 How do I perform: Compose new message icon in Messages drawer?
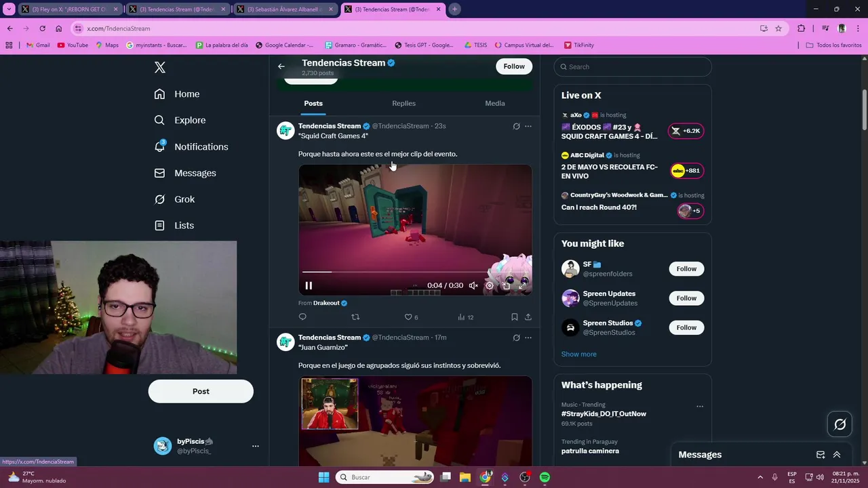point(821,455)
